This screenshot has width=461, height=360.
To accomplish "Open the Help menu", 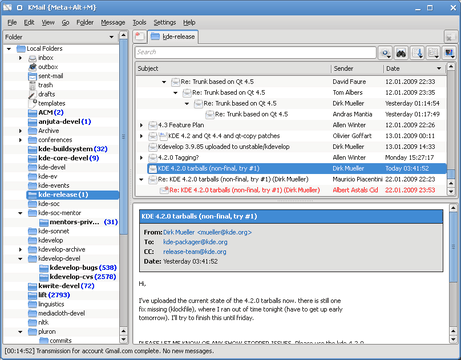I will coord(189,22).
